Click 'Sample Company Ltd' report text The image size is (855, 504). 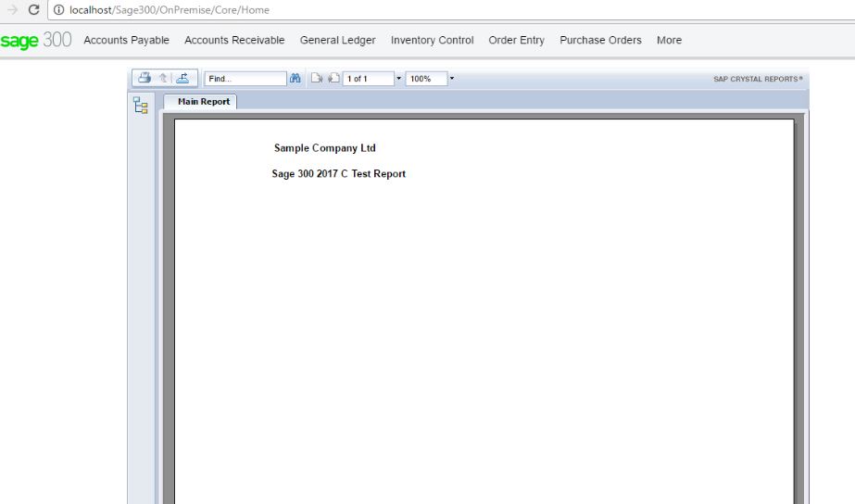(x=324, y=148)
